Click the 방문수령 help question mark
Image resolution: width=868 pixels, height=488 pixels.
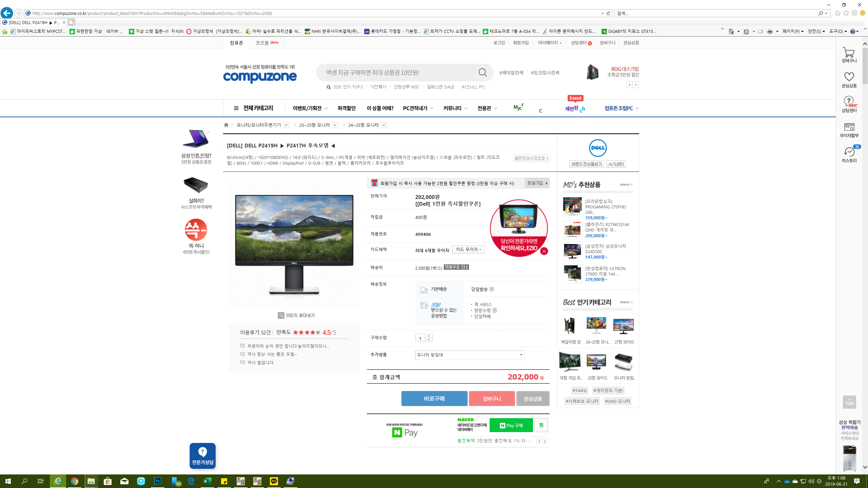[495, 310]
